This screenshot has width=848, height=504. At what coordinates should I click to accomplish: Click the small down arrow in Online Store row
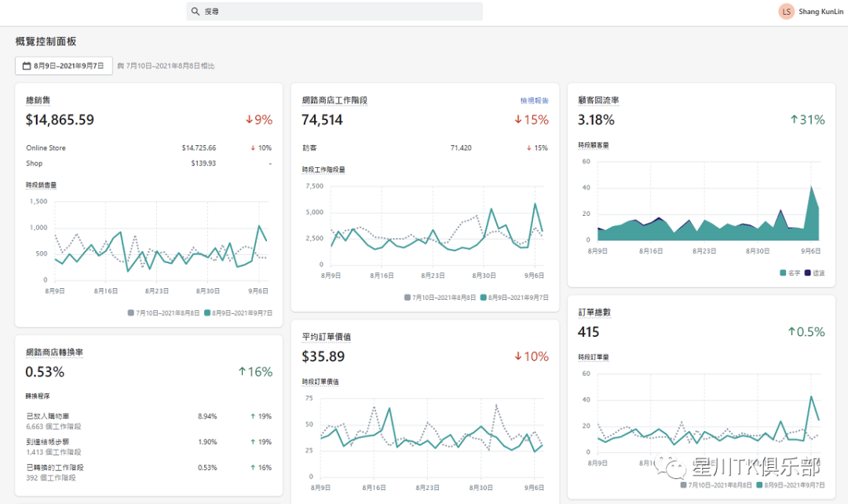point(253,148)
